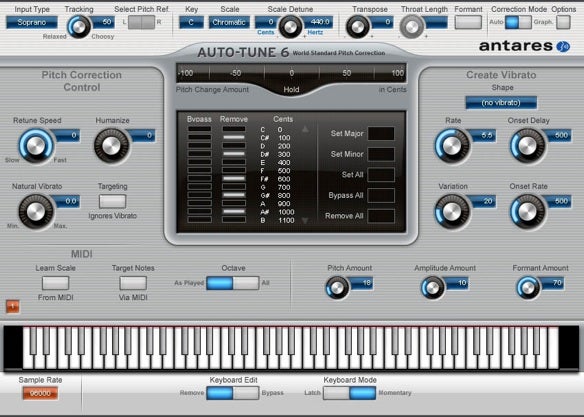
Task: Click the Target Notes Via MIDI button
Action: coord(133,283)
